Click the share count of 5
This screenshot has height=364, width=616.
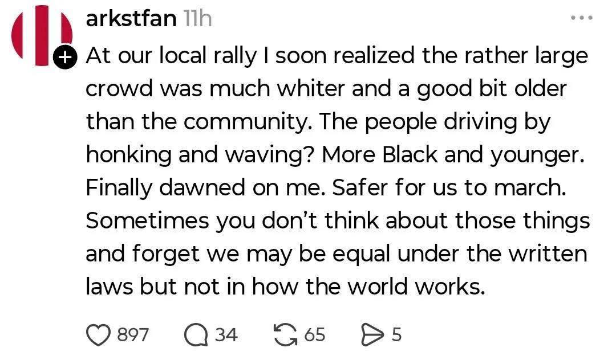pos(396,334)
